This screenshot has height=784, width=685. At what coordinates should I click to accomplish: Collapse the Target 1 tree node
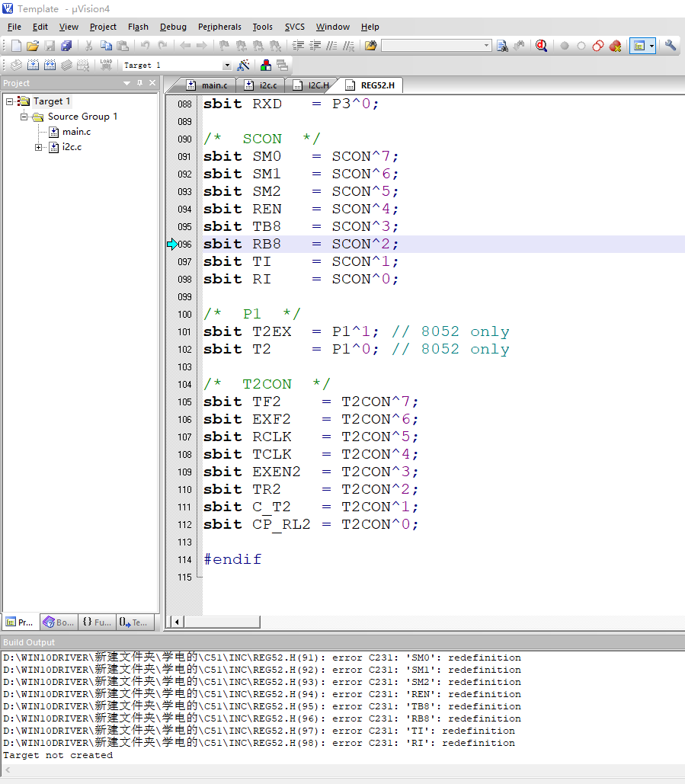[x=9, y=101]
